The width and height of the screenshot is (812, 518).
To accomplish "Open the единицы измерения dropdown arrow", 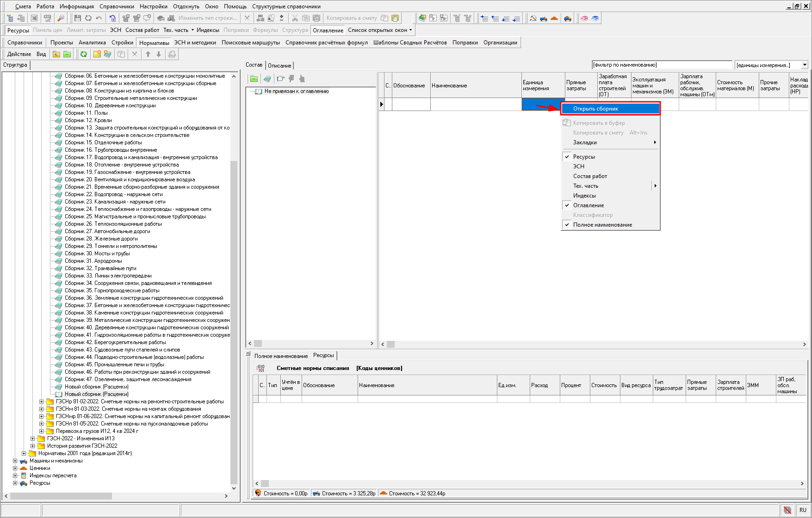I will point(805,65).
